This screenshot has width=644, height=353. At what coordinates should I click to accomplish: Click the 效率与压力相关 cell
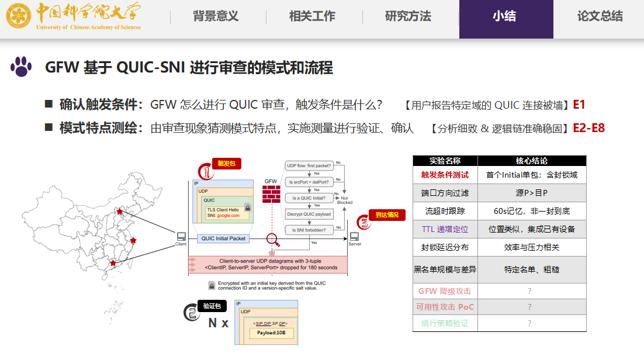[x=532, y=247]
